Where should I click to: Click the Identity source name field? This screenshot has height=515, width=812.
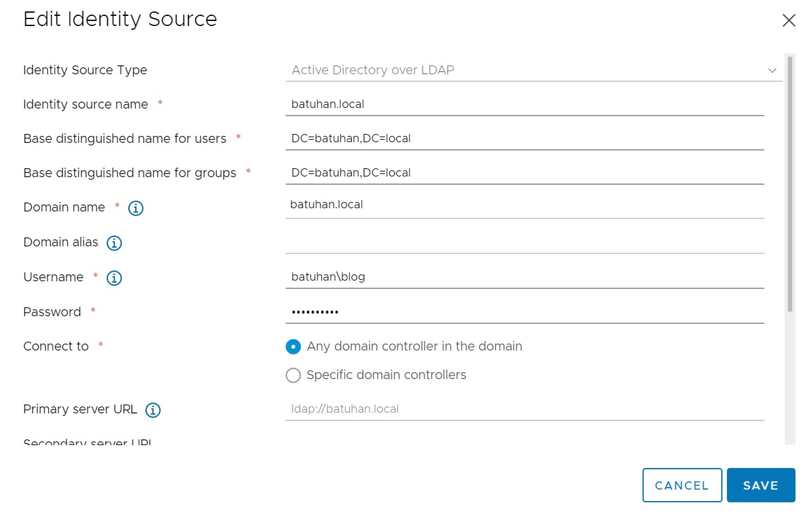pos(524,104)
